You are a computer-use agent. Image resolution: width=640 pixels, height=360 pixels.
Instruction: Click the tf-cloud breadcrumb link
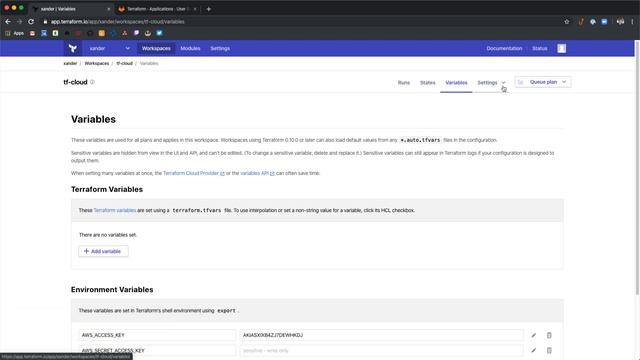124,63
